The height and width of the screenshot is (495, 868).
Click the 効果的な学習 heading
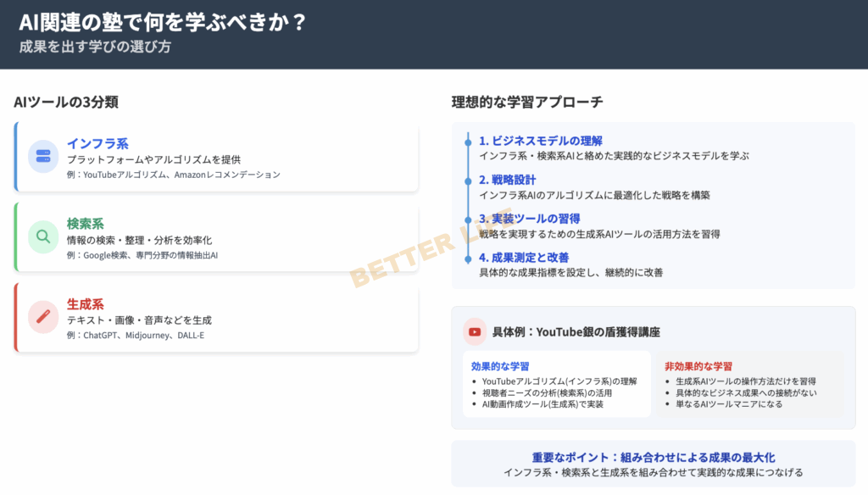pos(500,366)
